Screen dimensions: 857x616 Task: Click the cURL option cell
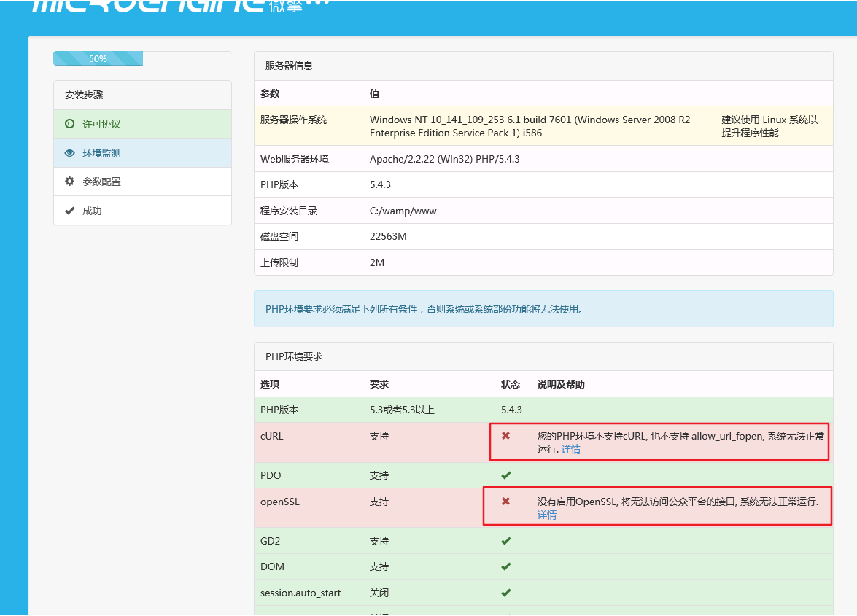click(x=271, y=436)
